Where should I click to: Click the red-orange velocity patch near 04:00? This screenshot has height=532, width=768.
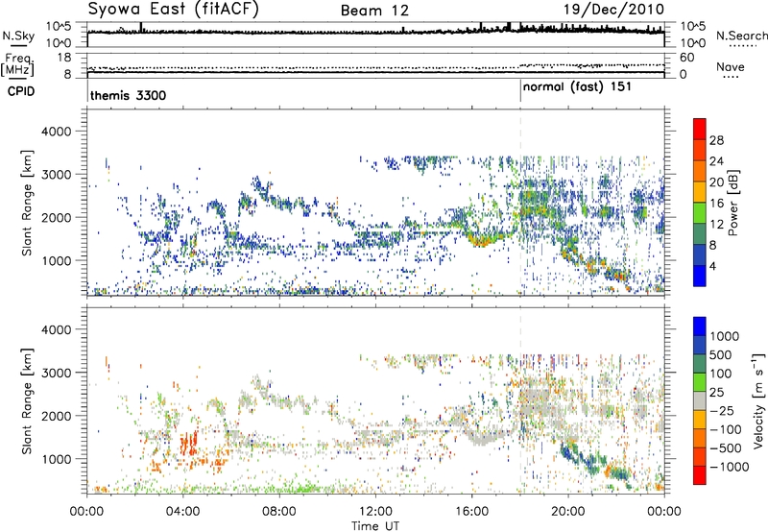coord(188,444)
